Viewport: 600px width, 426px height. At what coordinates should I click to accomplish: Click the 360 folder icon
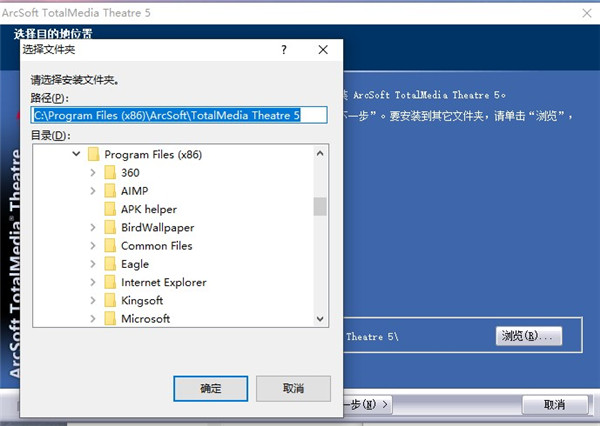coord(110,173)
